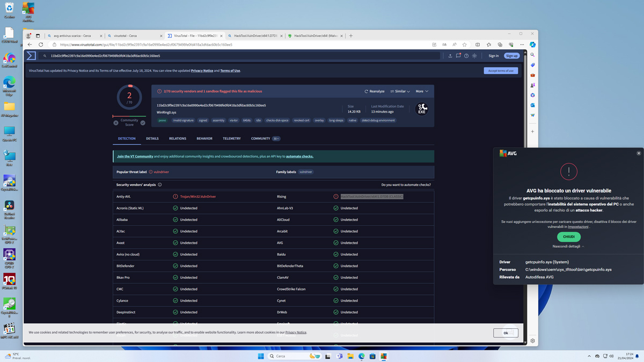Screen dimensions: 644x362
Task: Open the VirusTotal notifications flag icon
Action: click(458, 56)
